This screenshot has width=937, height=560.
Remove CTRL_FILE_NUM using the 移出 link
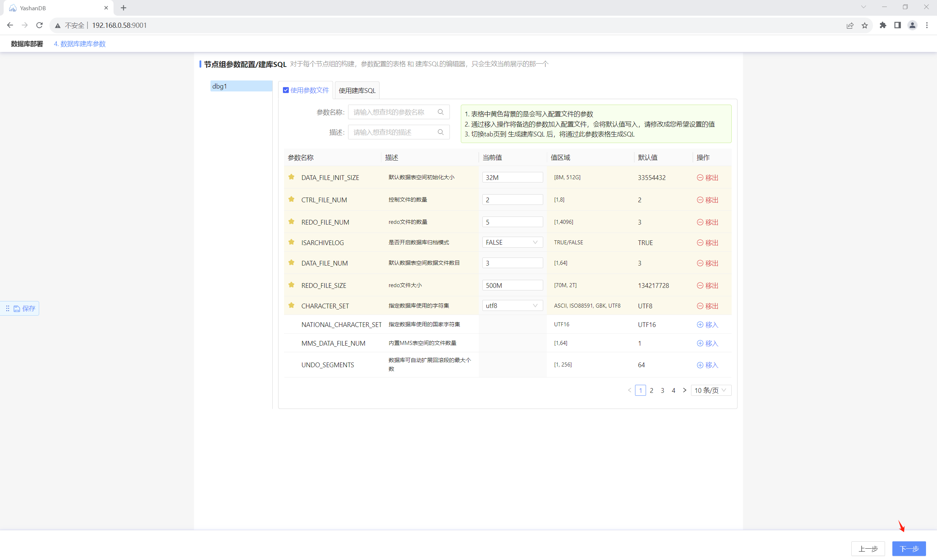pos(708,200)
